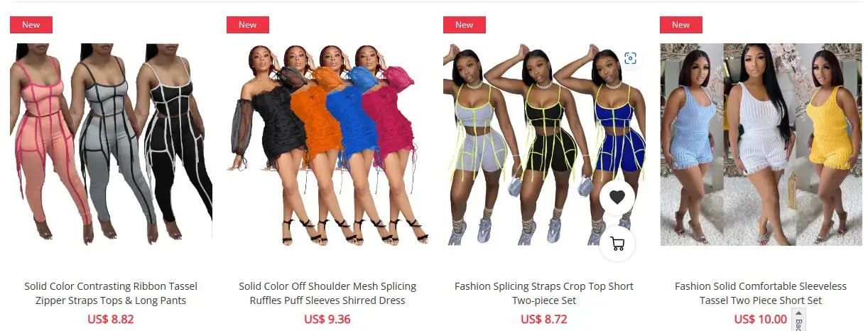Open the visual search icon on the third product
This screenshot has width=868, height=331.
coord(630,58)
